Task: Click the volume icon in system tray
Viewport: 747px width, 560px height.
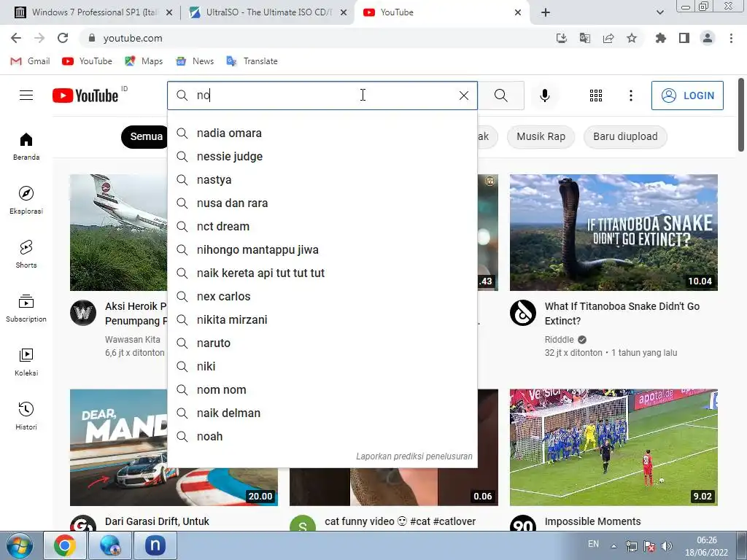Action: (x=667, y=546)
